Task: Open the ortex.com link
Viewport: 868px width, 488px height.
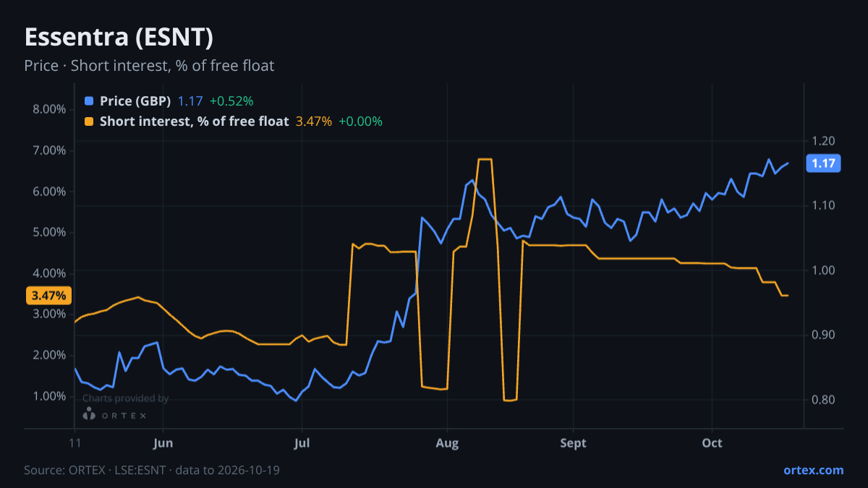Action: [813, 470]
